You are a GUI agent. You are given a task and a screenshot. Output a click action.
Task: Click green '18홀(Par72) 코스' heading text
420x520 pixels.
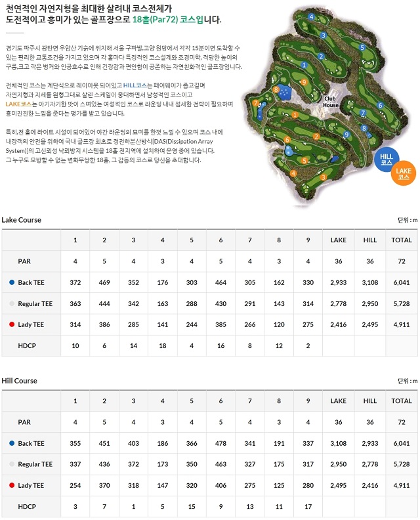[x=168, y=19]
